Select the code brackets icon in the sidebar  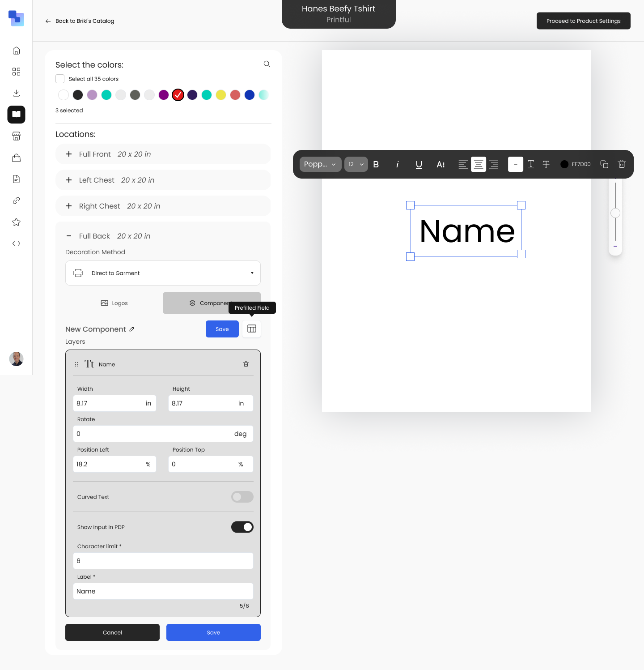[x=16, y=243]
